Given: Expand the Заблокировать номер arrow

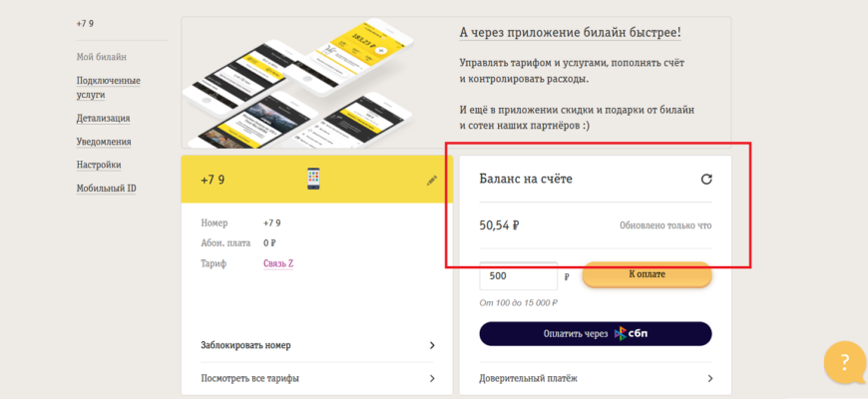Looking at the screenshot, I should (x=432, y=345).
